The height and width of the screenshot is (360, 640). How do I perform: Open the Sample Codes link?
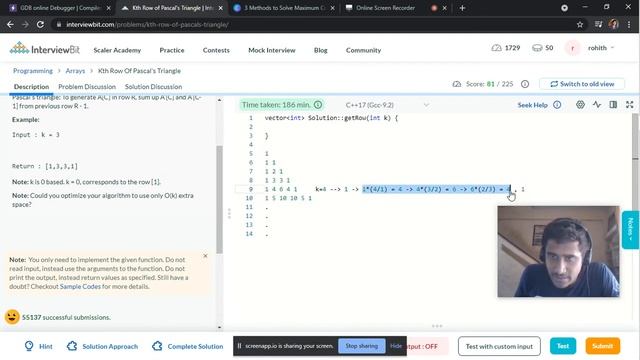80,287
